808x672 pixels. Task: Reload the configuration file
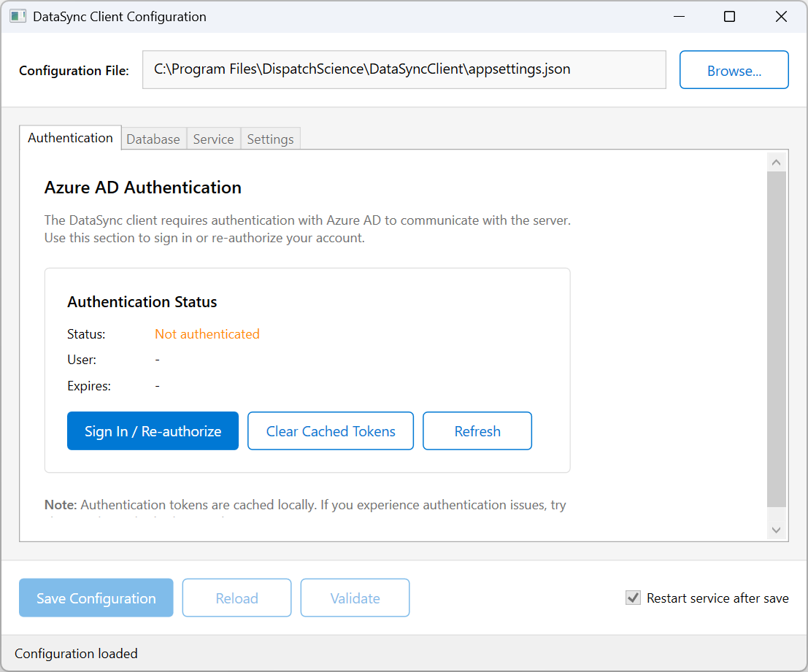(236, 598)
